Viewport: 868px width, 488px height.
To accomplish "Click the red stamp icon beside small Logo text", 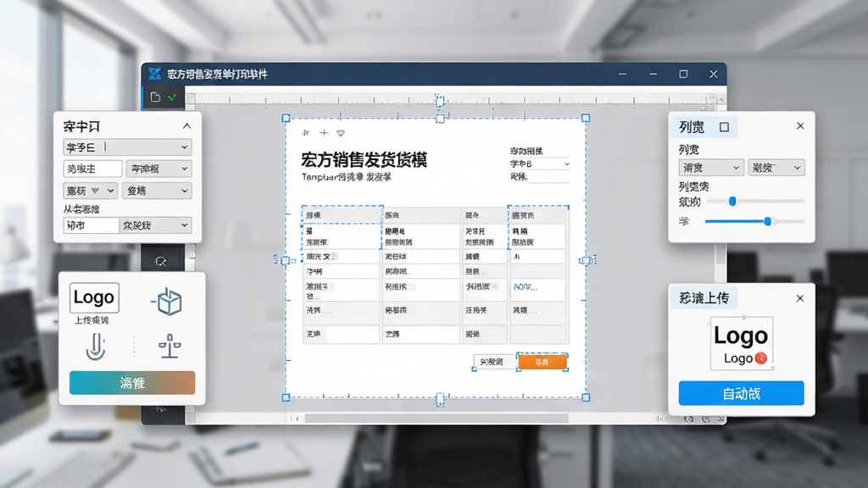I will click(761, 358).
